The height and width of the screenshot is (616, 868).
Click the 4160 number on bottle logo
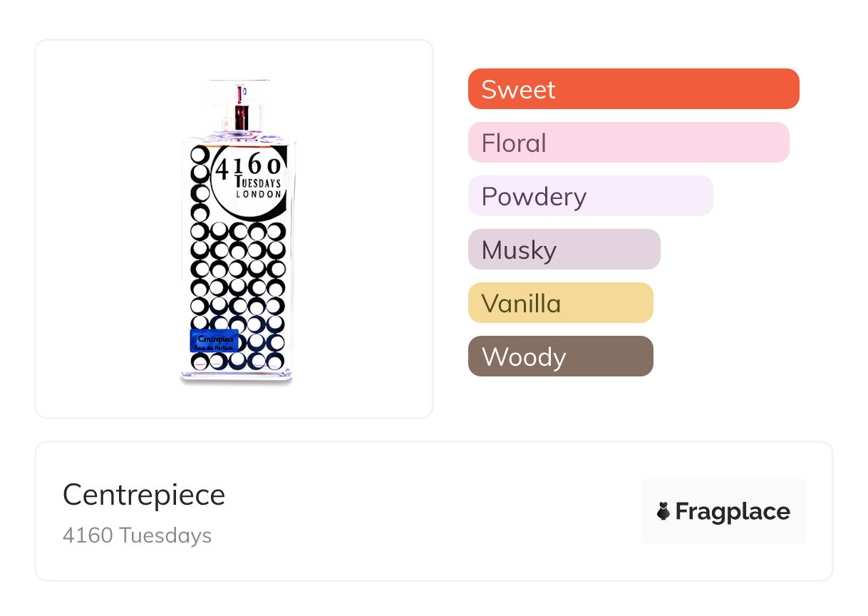(248, 168)
